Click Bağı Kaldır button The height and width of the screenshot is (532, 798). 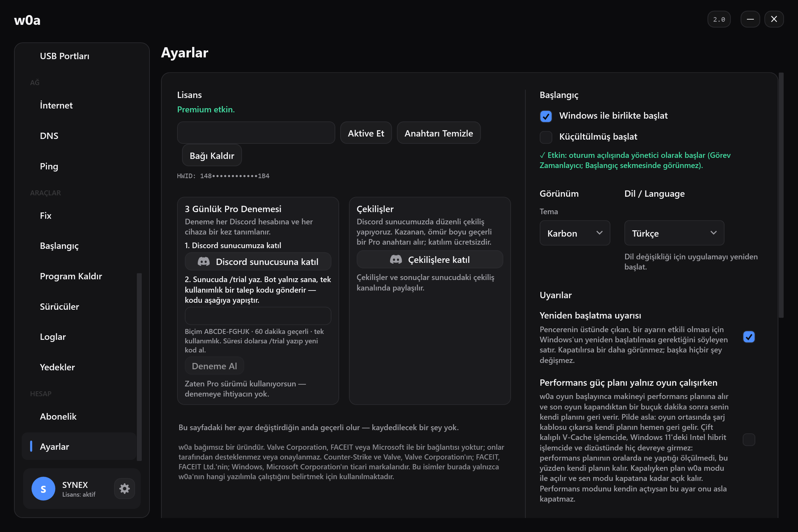(x=212, y=155)
